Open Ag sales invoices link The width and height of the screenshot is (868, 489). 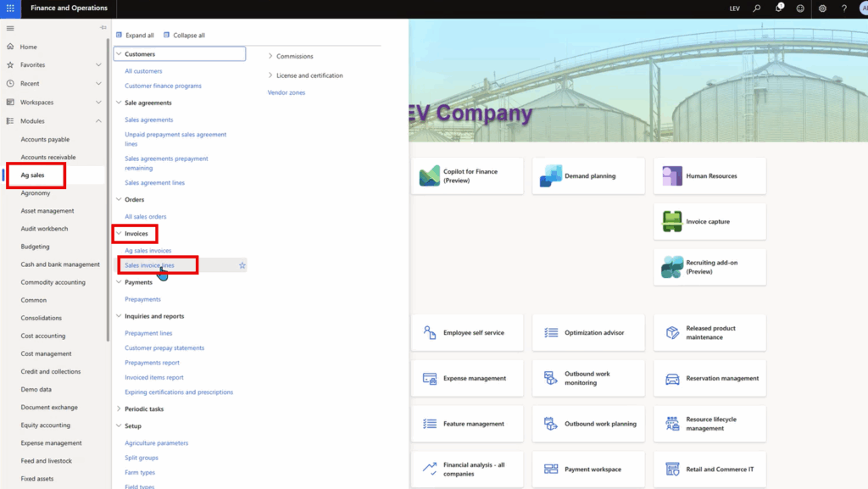point(147,251)
